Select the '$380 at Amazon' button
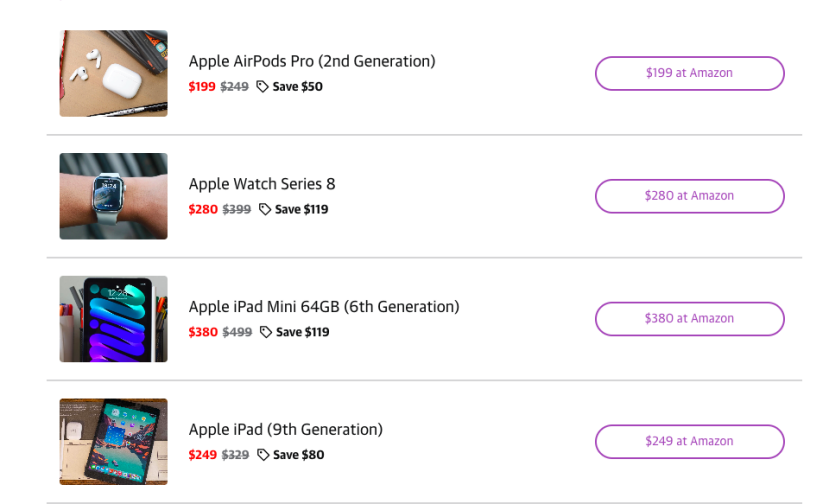The height and width of the screenshot is (504, 830). pyautogui.click(x=689, y=319)
